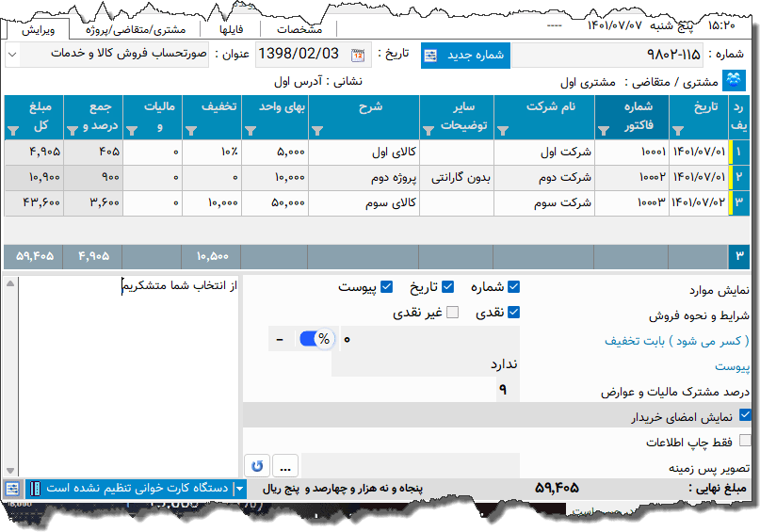Click the 10% discount cell

[x=212, y=153]
